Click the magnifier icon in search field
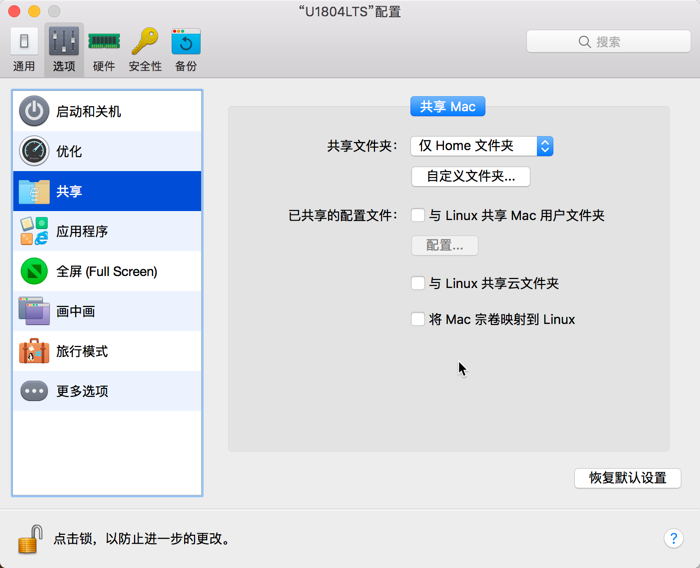 584,42
